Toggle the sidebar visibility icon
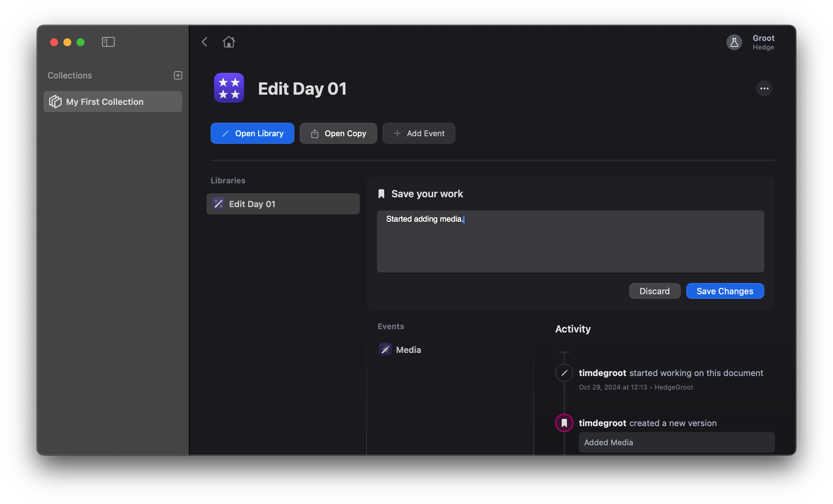 [108, 42]
